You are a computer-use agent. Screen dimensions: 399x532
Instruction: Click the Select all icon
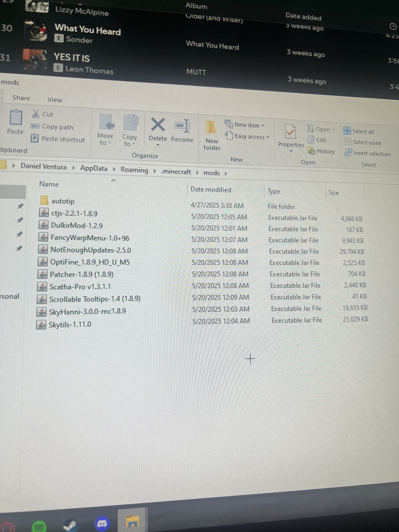347,131
